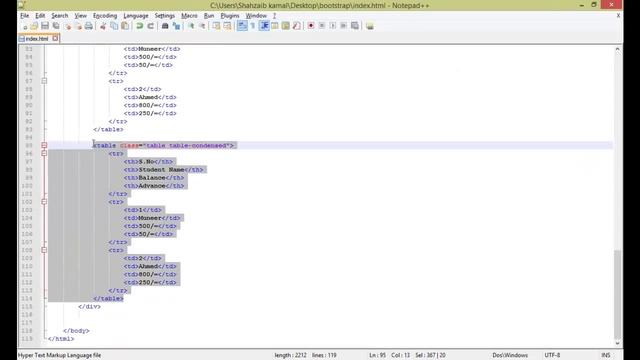Run the macro multiple times

(344, 26)
